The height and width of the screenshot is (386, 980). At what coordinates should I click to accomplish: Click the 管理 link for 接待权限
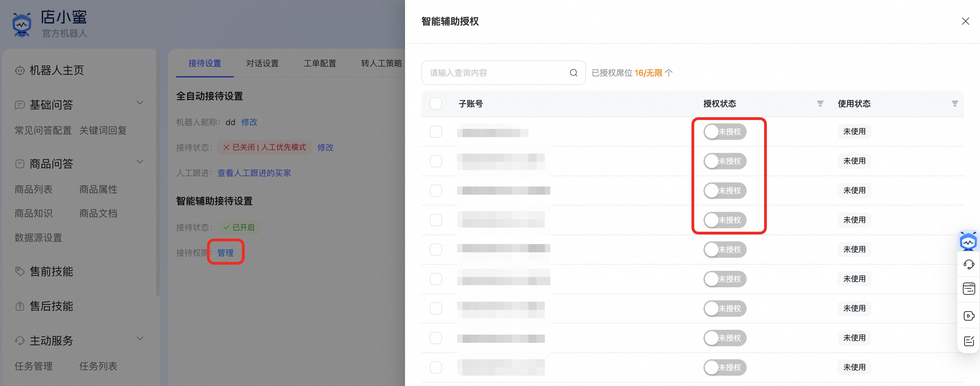(x=225, y=253)
